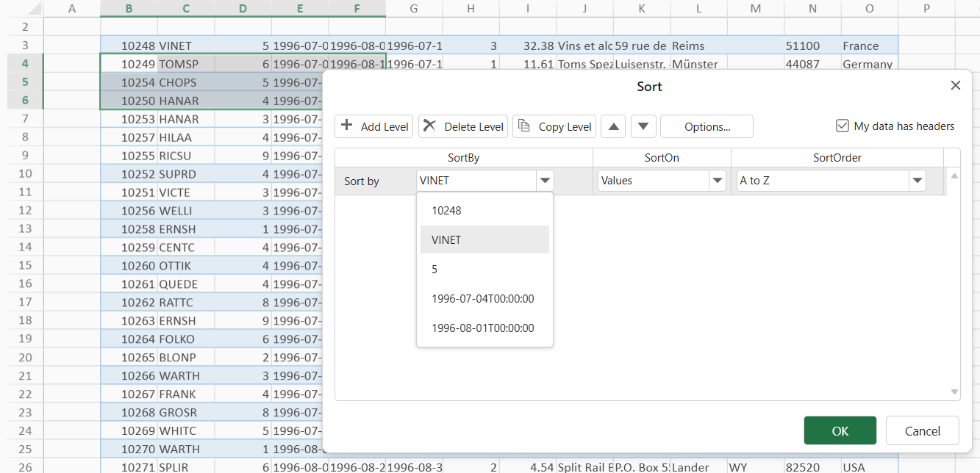Click the Copy Level icon
This screenshot has width=980, height=473.
coord(524,126)
